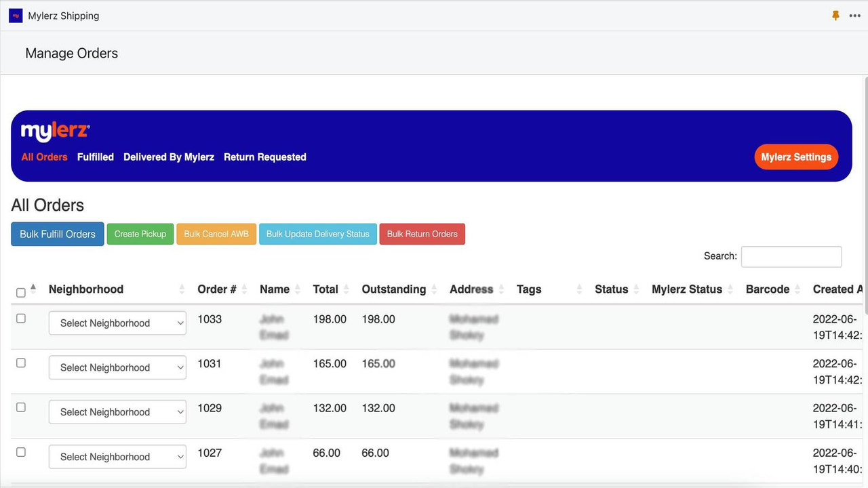868x488 pixels.
Task: Open the Select Neighborhood dropdown for order 1027
Action: click(117, 457)
